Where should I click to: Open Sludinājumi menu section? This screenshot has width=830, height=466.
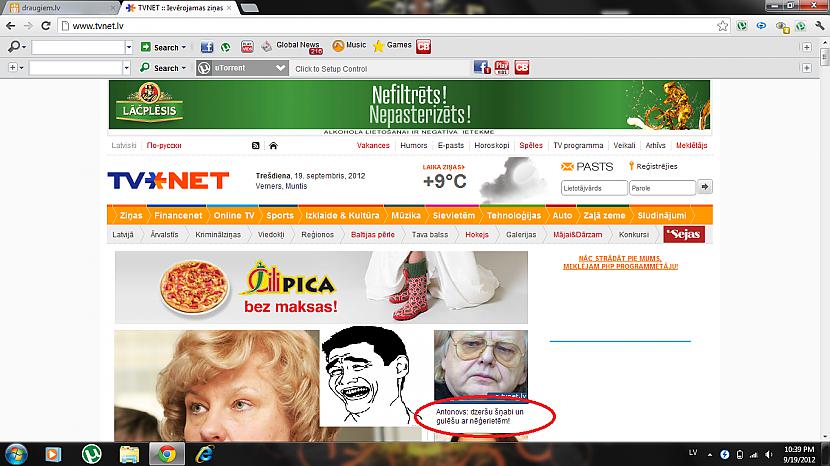[662, 216]
